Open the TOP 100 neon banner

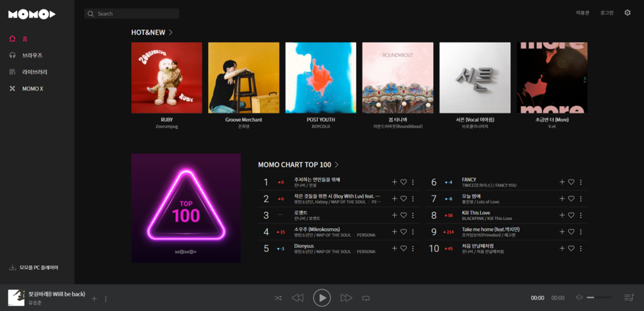186,208
